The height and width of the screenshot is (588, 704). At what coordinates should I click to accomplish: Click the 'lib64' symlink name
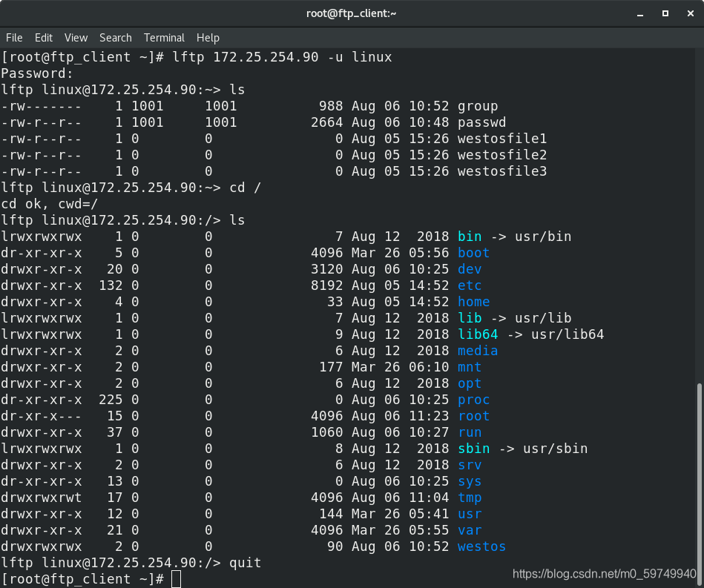pos(478,334)
